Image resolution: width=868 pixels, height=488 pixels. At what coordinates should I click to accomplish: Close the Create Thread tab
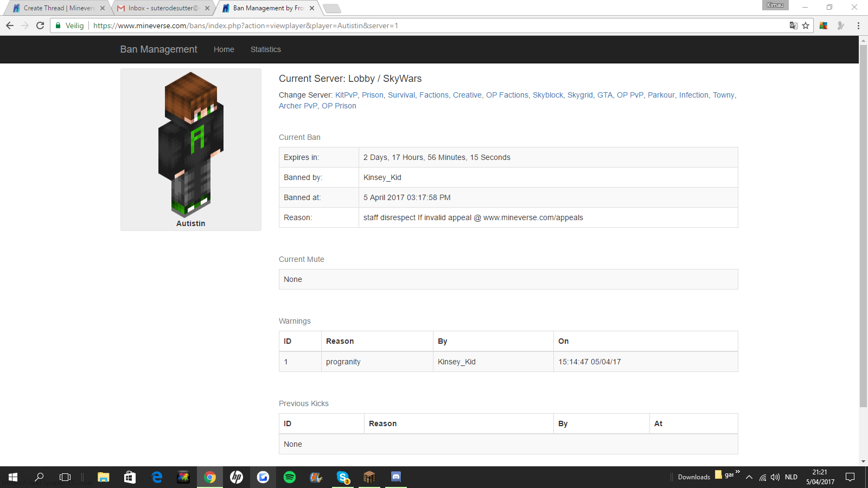(103, 8)
